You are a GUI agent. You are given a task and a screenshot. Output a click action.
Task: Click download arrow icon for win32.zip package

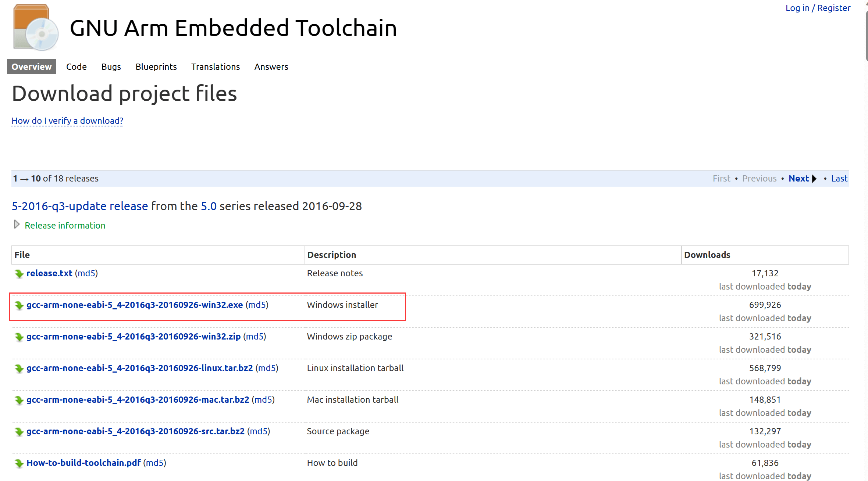coord(19,337)
